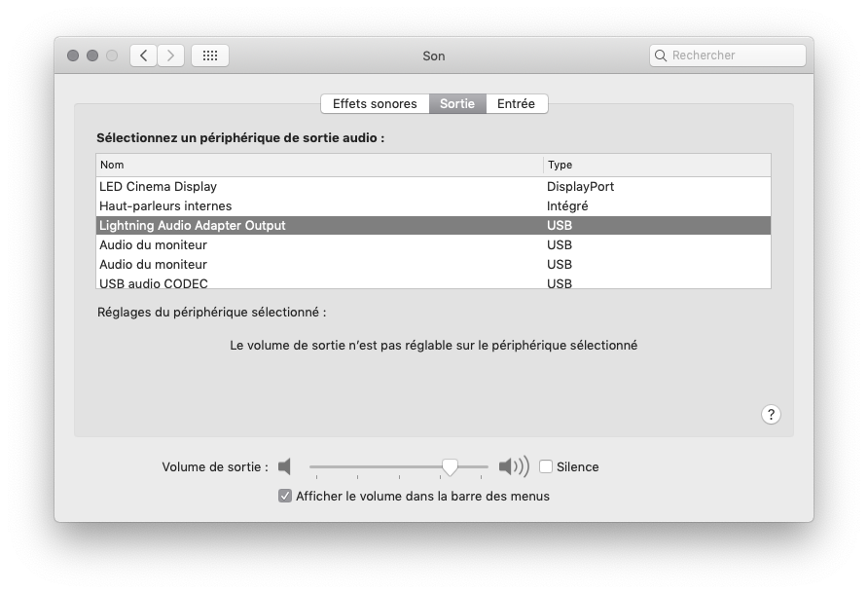Select Lightning Audio Adapter Output row

tap(433, 226)
